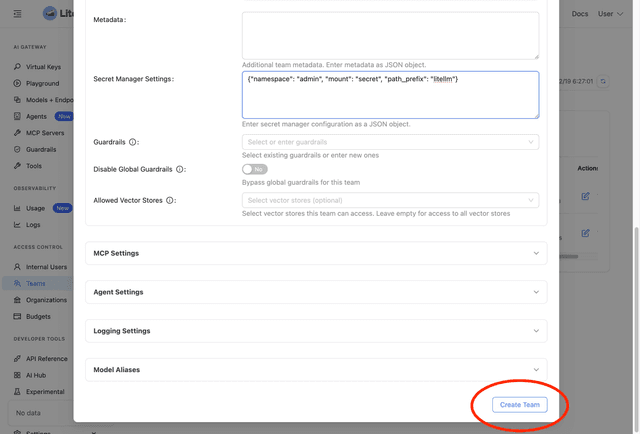Screen dimensions: 640x434
Task: Click the 'Select existing guardrails or enter new ones' hint
Action: pos(310,155)
